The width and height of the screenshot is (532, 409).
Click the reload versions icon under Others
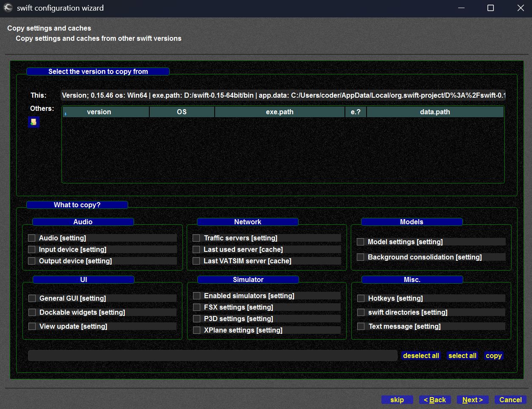34,122
